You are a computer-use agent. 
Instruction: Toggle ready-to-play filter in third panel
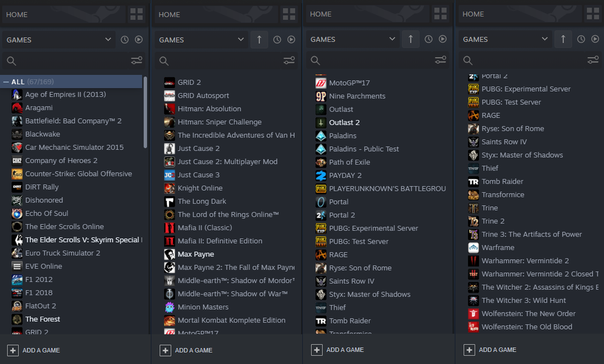click(x=443, y=39)
